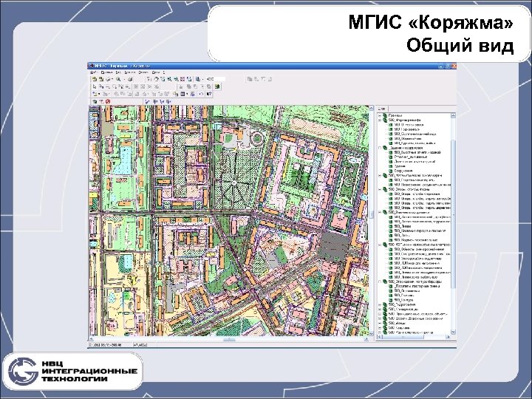Viewport: 532px width, 399px height.
Task: Click the printer icon in the top toolbar
Action: 108,79
